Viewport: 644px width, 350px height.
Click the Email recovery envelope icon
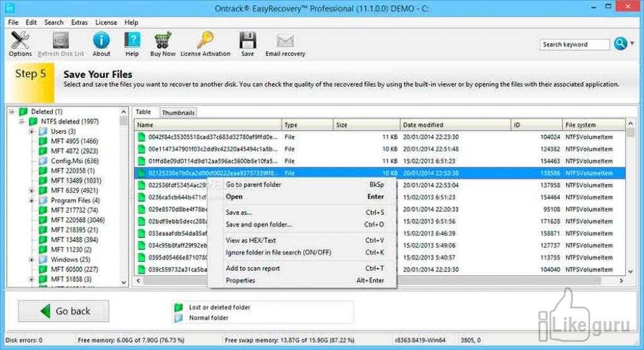285,41
